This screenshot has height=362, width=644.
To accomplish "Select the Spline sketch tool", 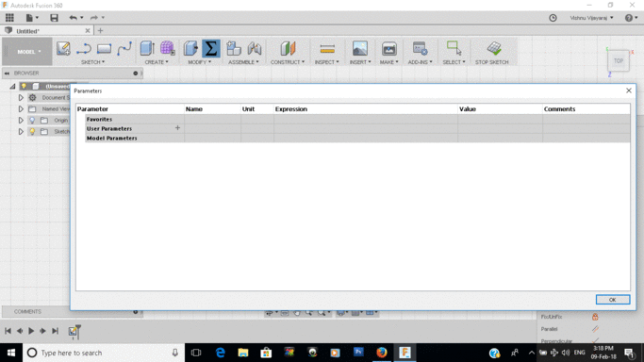I will point(124,48).
